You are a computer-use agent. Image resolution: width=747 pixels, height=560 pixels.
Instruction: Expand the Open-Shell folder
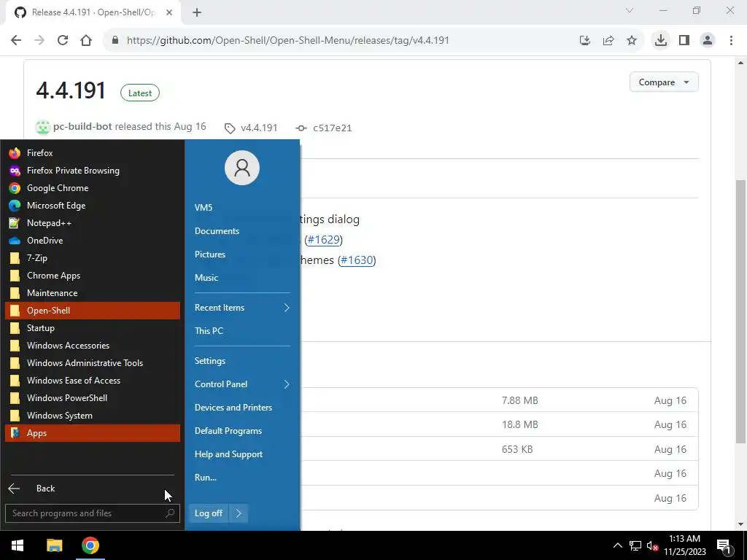pos(93,311)
